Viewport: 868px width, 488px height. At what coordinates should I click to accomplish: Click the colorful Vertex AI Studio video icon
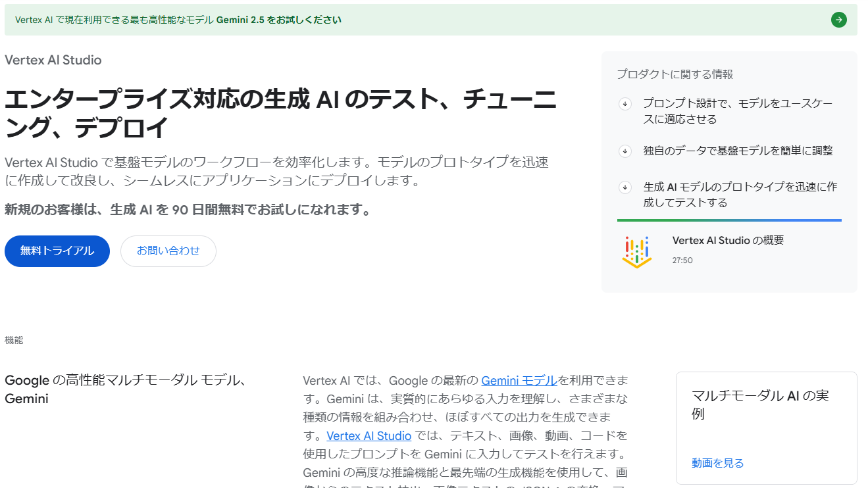click(636, 251)
